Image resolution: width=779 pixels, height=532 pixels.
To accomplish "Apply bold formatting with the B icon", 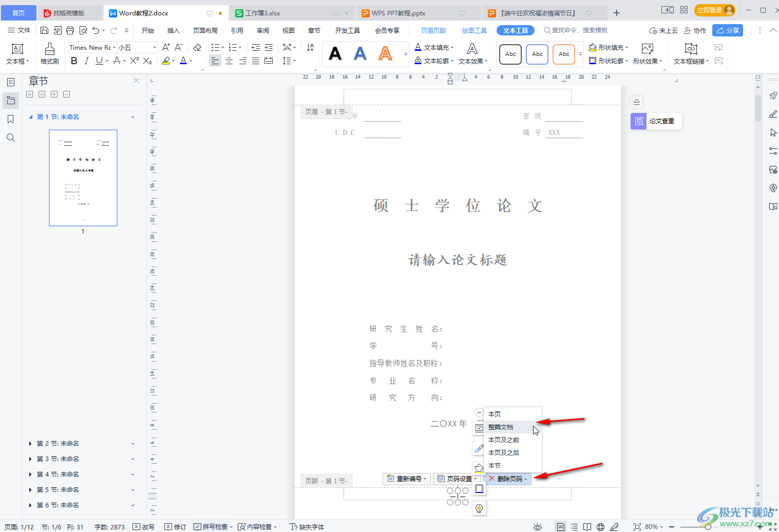I will point(74,61).
